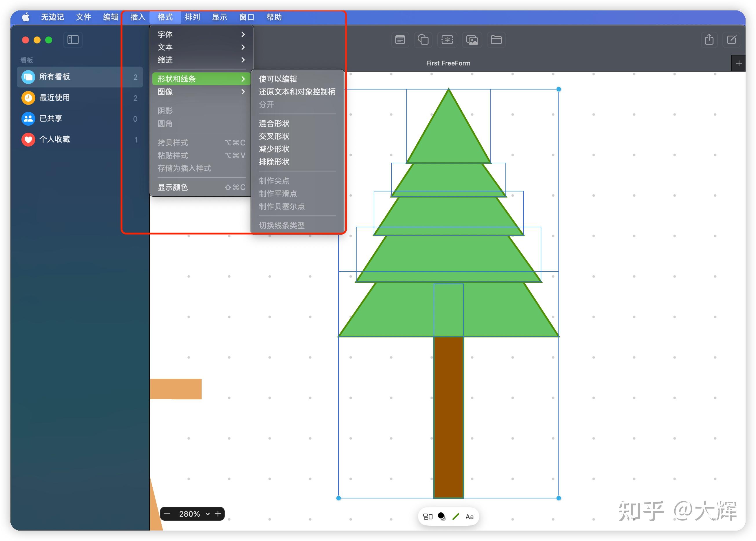756x541 pixels.
Task: Choose 混合形状 from the submenu
Action: [274, 124]
